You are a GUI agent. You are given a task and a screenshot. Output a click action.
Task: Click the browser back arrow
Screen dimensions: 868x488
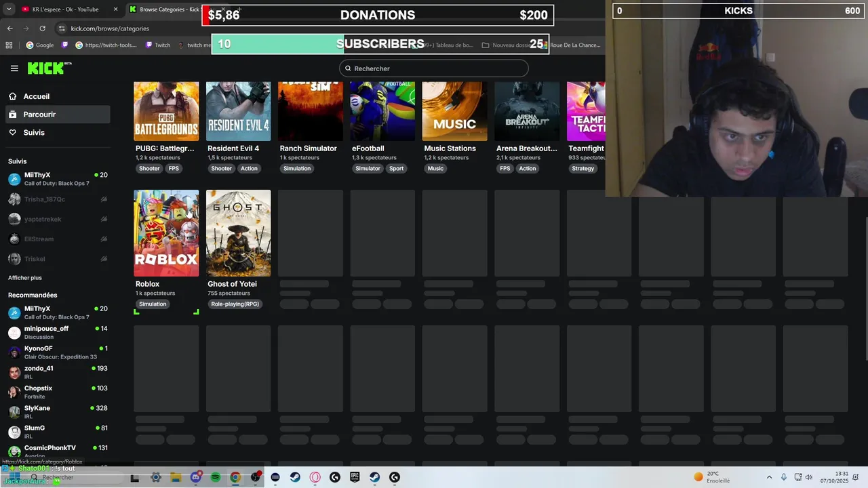pyautogui.click(x=9, y=28)
